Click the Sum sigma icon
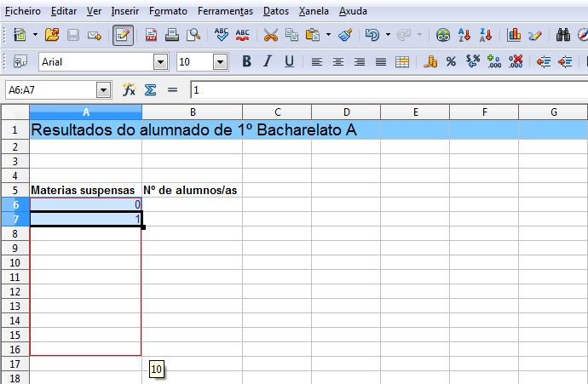 pos(150,89)
